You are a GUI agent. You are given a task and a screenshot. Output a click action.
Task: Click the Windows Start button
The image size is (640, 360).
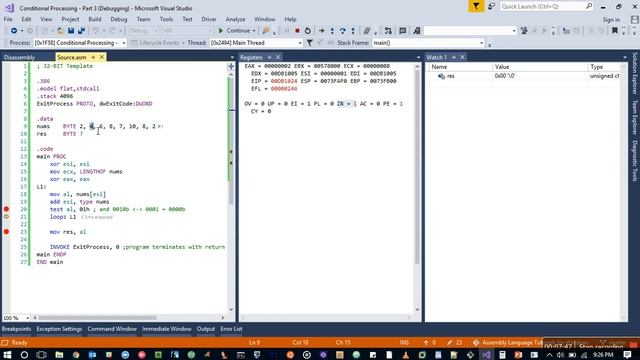(x=7, y=355)
